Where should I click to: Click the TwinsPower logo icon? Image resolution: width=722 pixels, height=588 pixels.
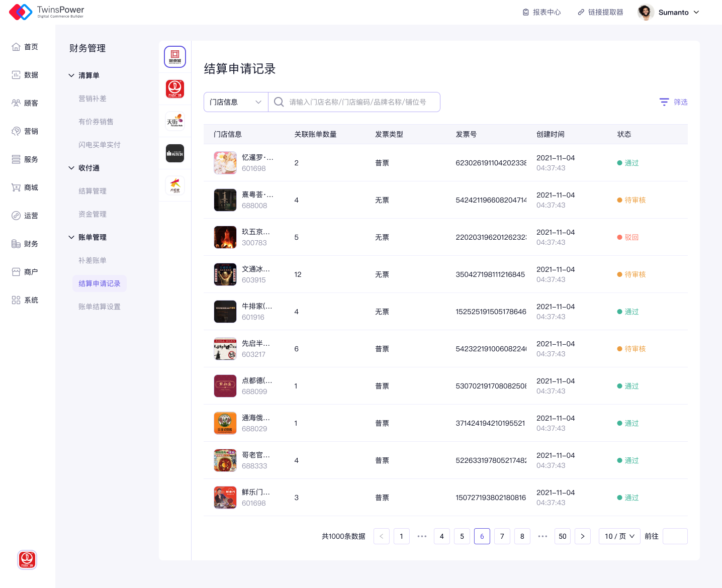click(21, 12)
